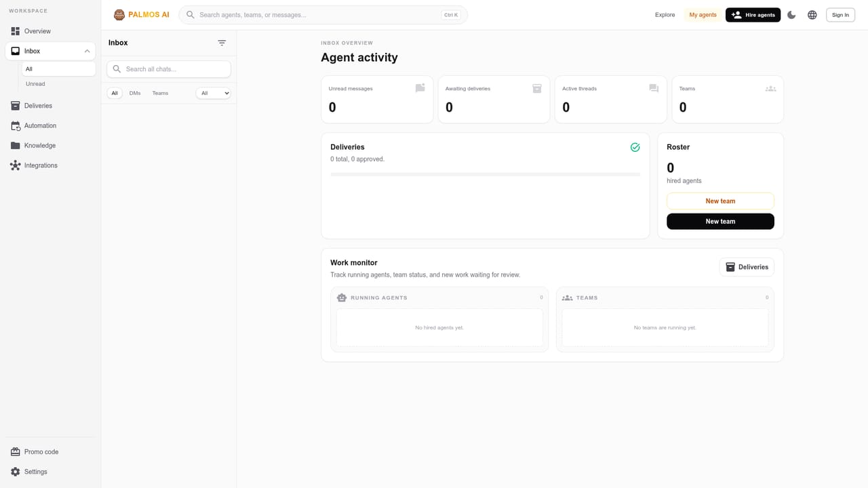Open the Explore link
Viewport: 868px width, 488px height.
click(665, 15)
